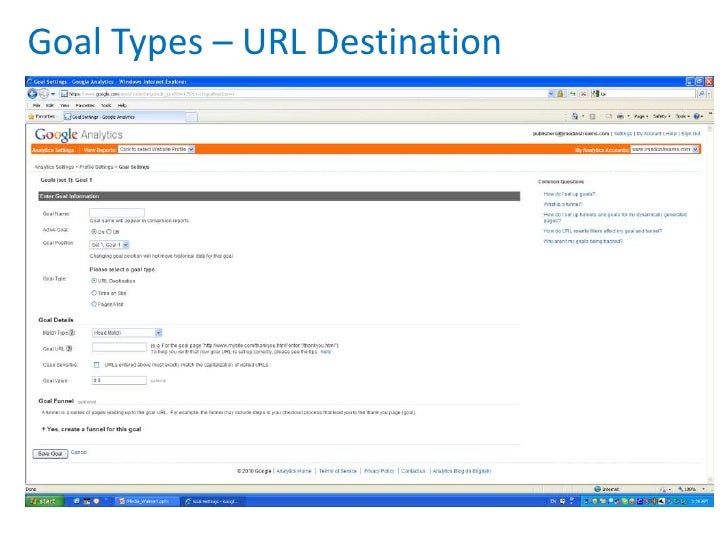Open a new blank browser tab
Viewport: 728px width, 546px height.
[x=191, y=117]
